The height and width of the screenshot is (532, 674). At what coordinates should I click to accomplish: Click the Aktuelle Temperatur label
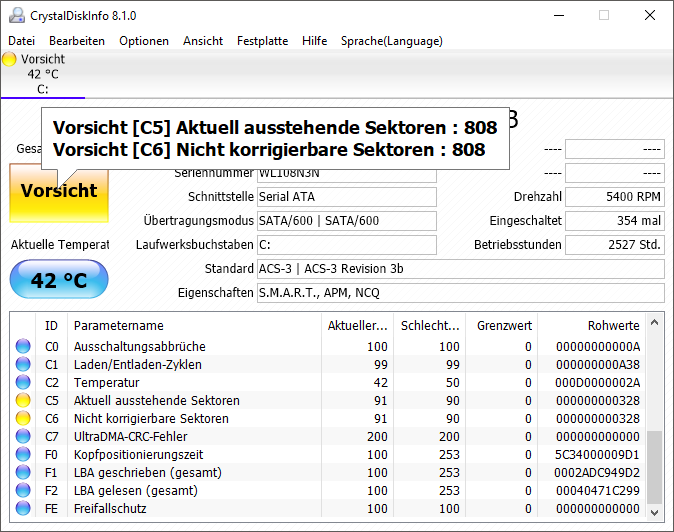pyautogui.click(x=60, y=245)
